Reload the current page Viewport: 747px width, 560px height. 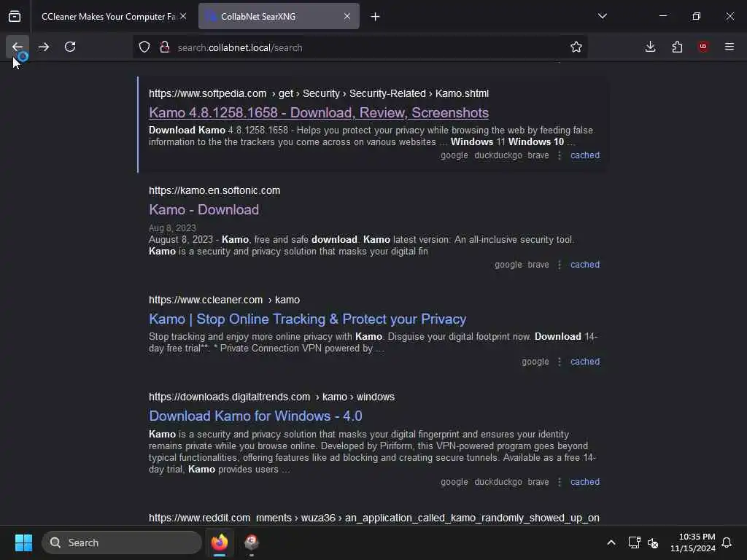(70, 47)
